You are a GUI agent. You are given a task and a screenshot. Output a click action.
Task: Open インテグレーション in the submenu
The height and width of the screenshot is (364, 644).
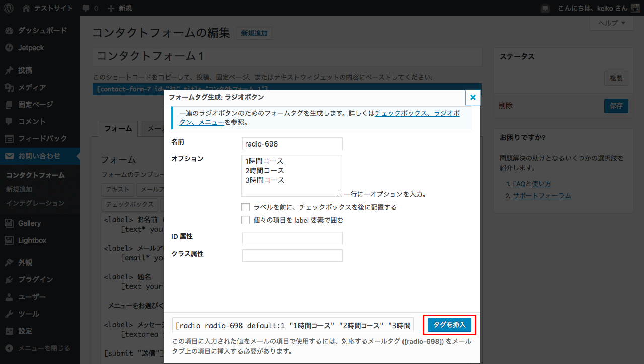35,203
